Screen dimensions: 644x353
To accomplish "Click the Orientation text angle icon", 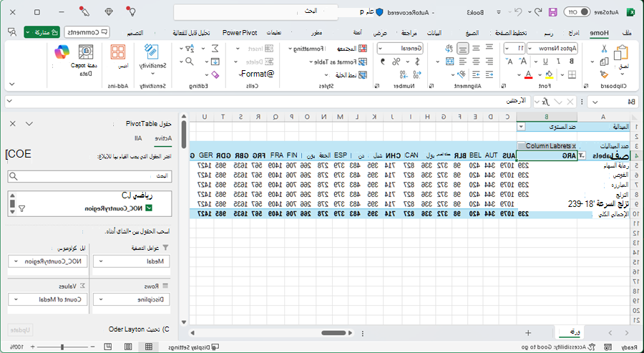I will (x=462, y=74).
